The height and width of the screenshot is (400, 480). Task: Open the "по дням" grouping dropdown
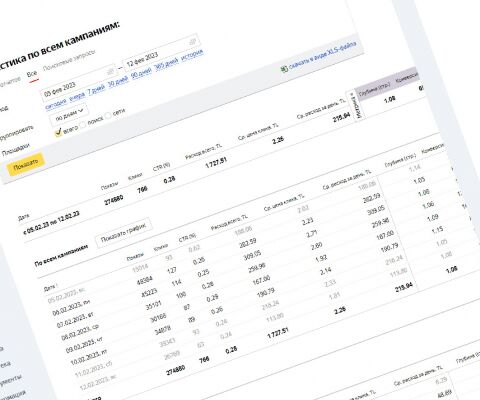[69, 114]
